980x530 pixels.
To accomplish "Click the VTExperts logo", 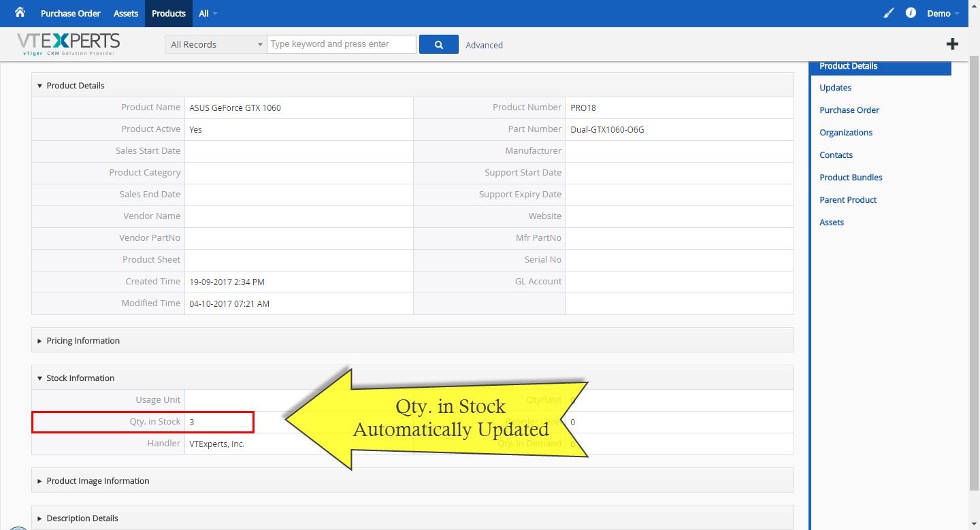I will (x=68, y=44).
